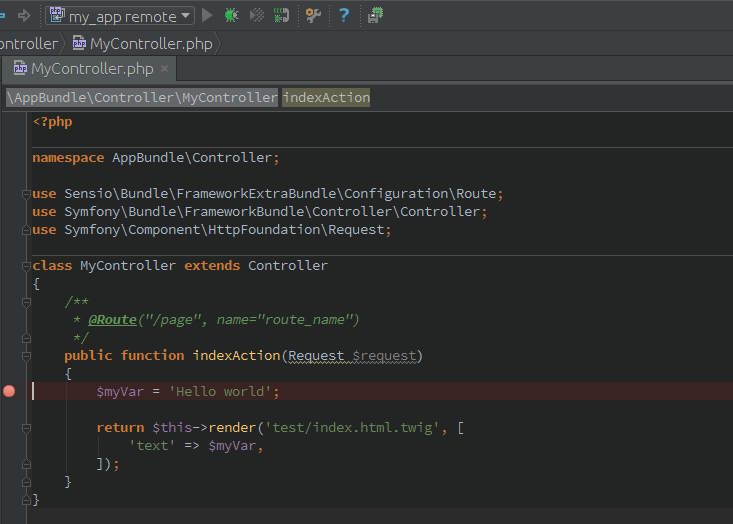Click the green Run button in toolbar
Image resolution: width=733 pixels, height=524 pixels.
[207, 15]
